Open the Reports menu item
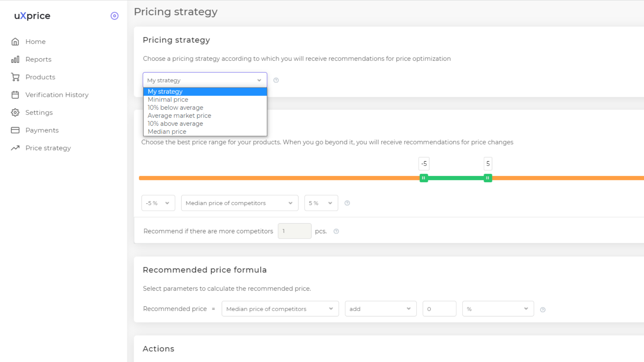The image size is (644, 362). point(38,59)
